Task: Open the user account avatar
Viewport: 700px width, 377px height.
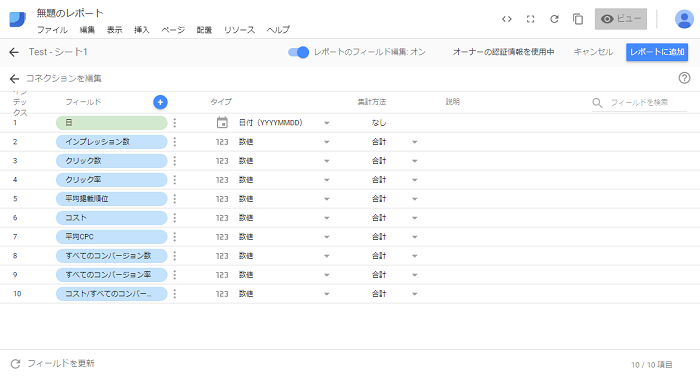Action: pos(684,19)
